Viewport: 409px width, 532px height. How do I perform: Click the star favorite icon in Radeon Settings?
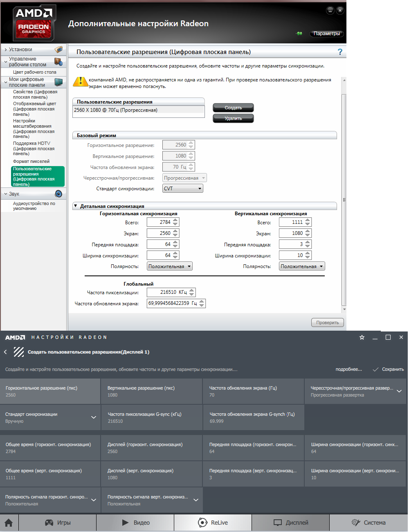pos(362,337)
